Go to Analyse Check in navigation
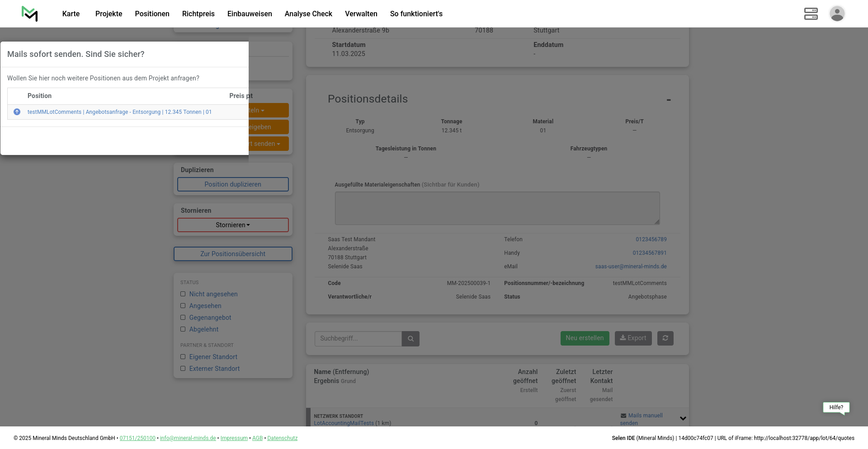 [x=308, y=14]
